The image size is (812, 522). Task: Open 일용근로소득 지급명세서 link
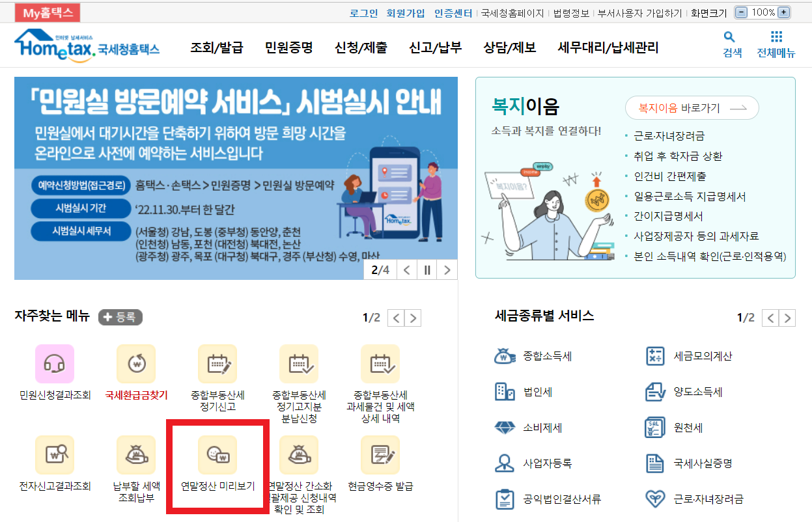690,197
